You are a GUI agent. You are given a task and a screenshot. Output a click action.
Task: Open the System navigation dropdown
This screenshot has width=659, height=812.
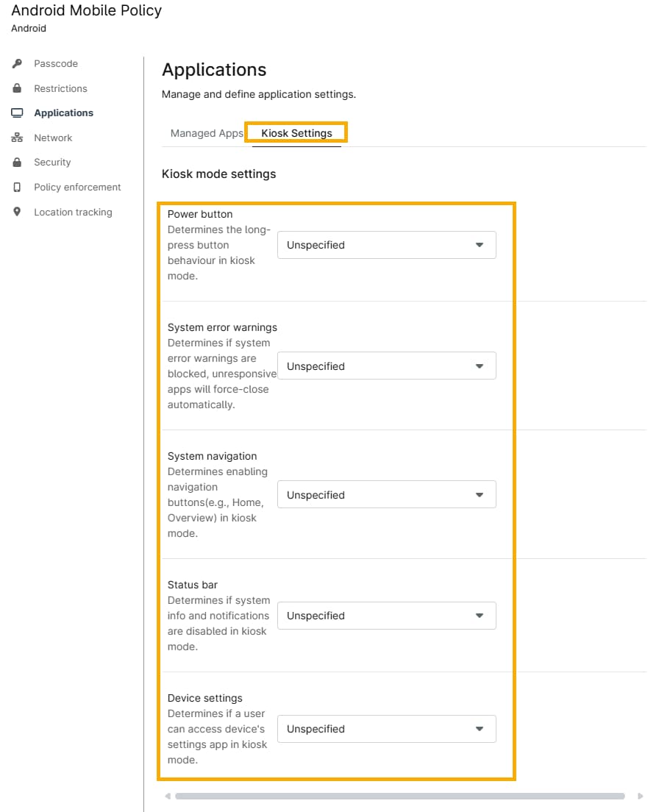click(386, 495)
